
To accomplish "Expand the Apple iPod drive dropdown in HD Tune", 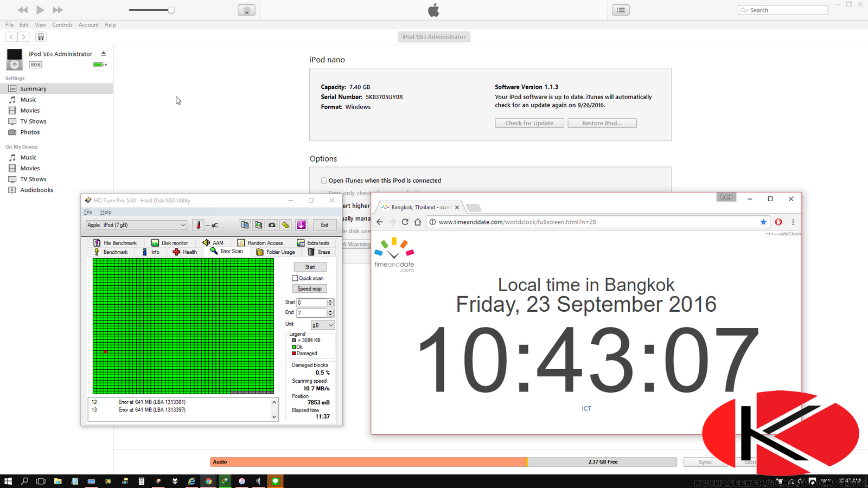I will 136,225.
